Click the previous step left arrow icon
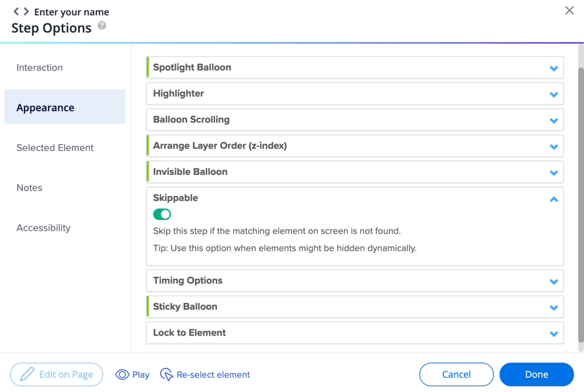The height and width of the screenshot is (392, 584). tap(17, 11)
